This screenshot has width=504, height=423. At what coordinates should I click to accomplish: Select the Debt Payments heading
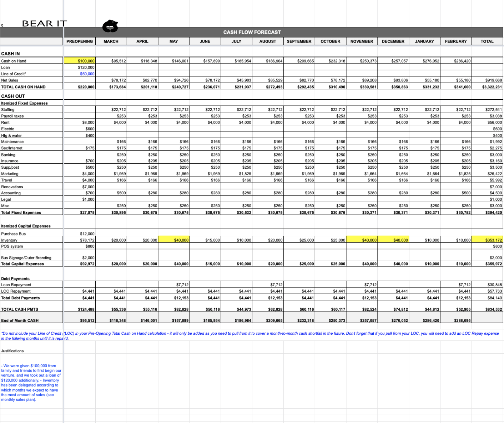[15, 279]
